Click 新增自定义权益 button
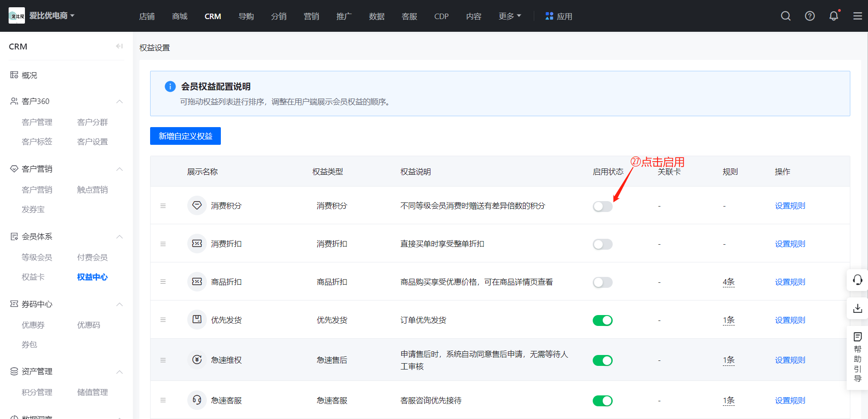The image size is (868, 419). pyautogui.click(x=185, y=136)
